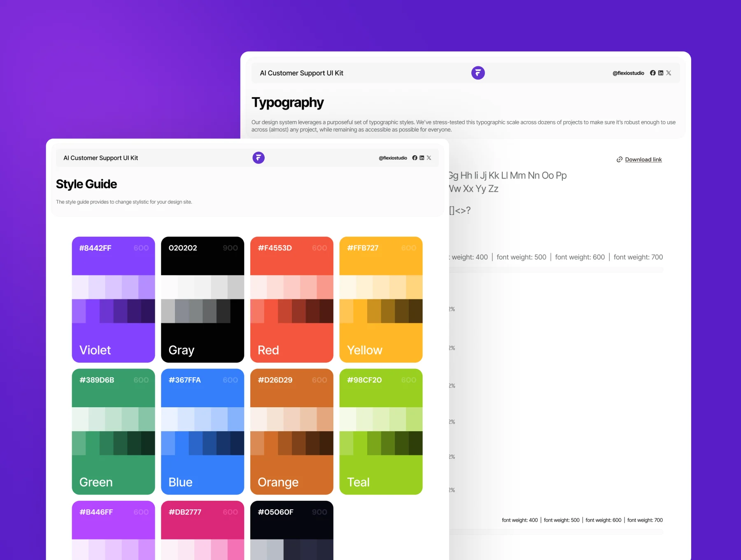Image resolution: width=741 pixels, height=560 pixels.
Task: Click the 600 weight label on the Violet card
Action: pos(141,248)
